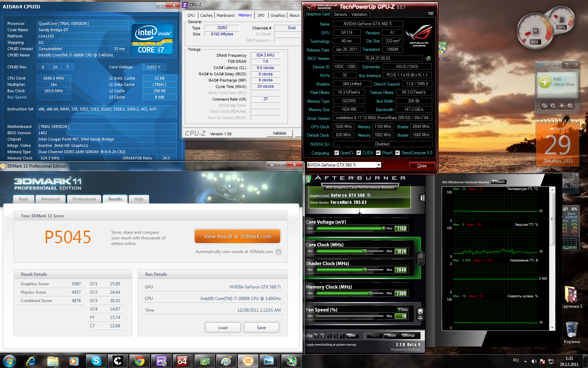Select Afterburner profile 1
Image resolution: width=588 pixels, height=368 pixels.
tap(316, 336)
